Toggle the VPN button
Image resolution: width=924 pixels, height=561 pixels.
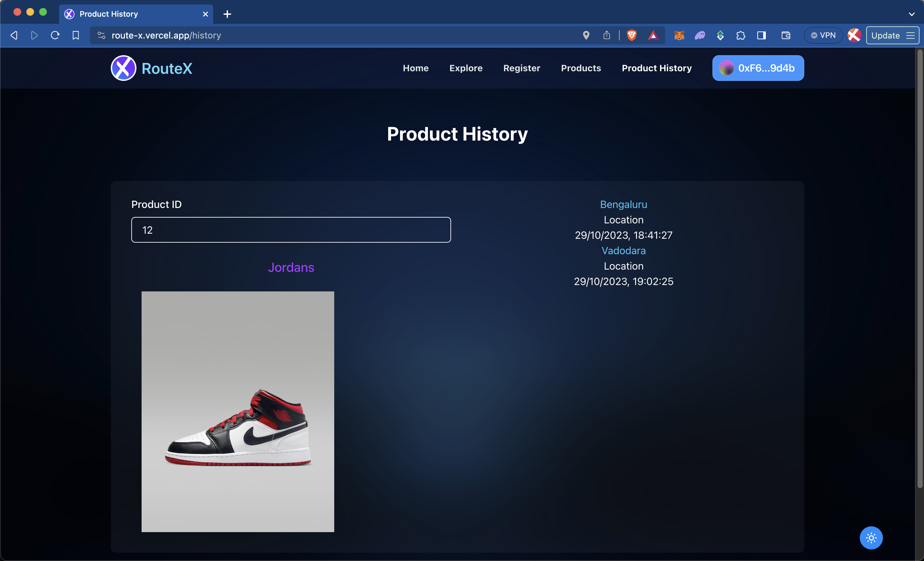[x=823, y=35]
